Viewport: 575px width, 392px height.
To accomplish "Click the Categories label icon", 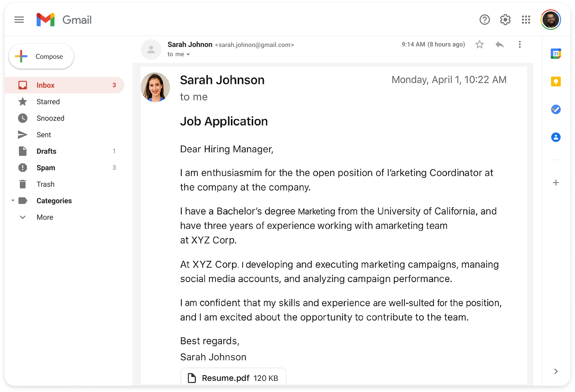I will click(x=23, y=201).
